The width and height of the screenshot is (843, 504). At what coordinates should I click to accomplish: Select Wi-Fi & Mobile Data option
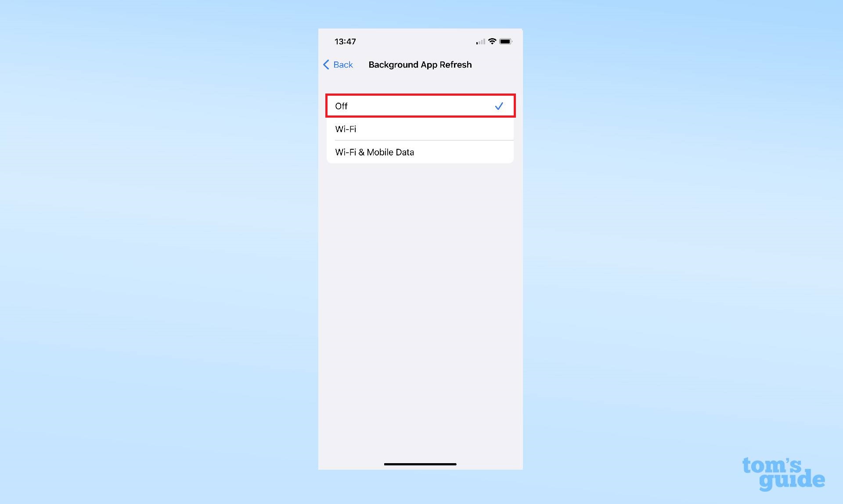pos(419,152)
